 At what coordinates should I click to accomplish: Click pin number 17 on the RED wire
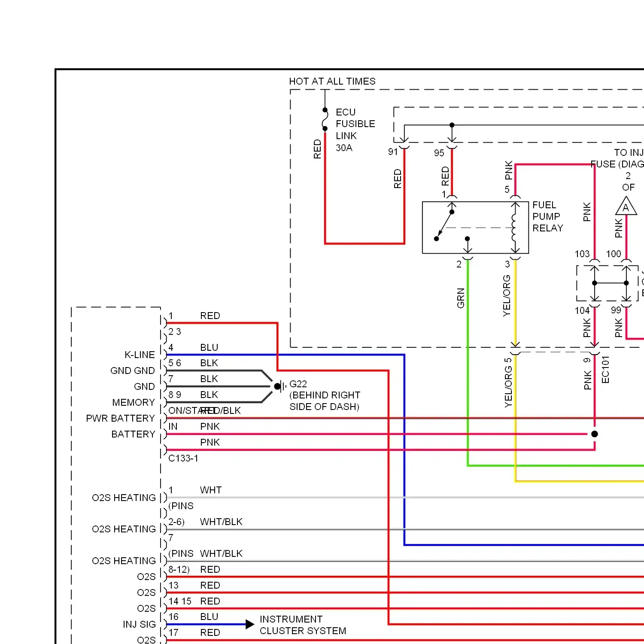tap(173, 632)
